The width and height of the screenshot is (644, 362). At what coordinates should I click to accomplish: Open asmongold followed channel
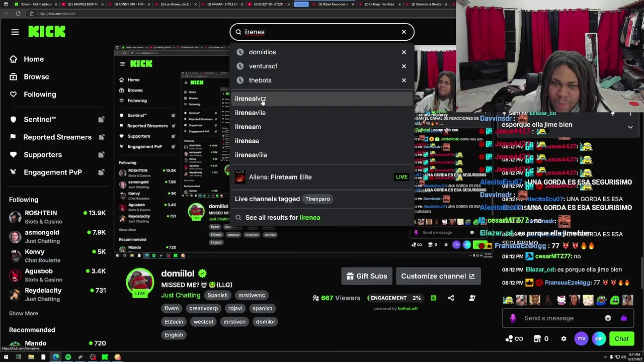coord(57,236)
